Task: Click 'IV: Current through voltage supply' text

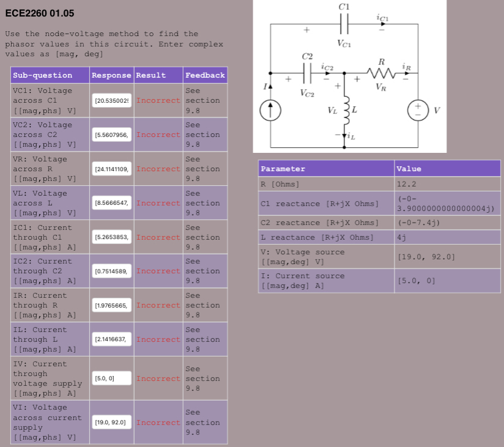Action: [47, 379]
